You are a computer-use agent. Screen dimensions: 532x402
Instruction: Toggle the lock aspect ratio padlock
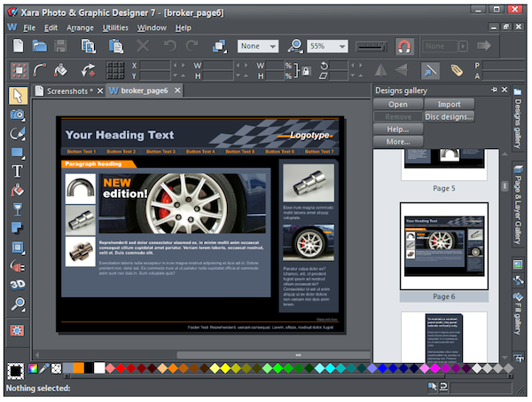pyautogui.click(x=306, y=71)
